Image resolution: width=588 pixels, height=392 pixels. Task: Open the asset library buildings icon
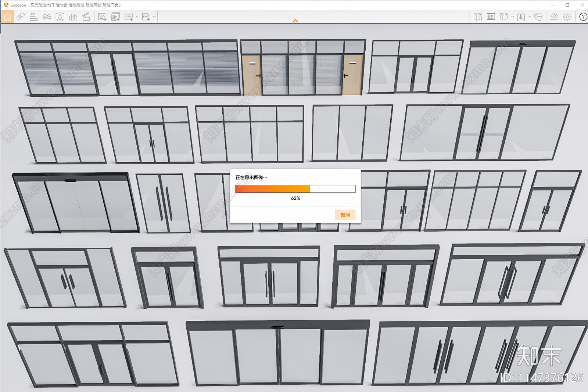click(73, 17)
